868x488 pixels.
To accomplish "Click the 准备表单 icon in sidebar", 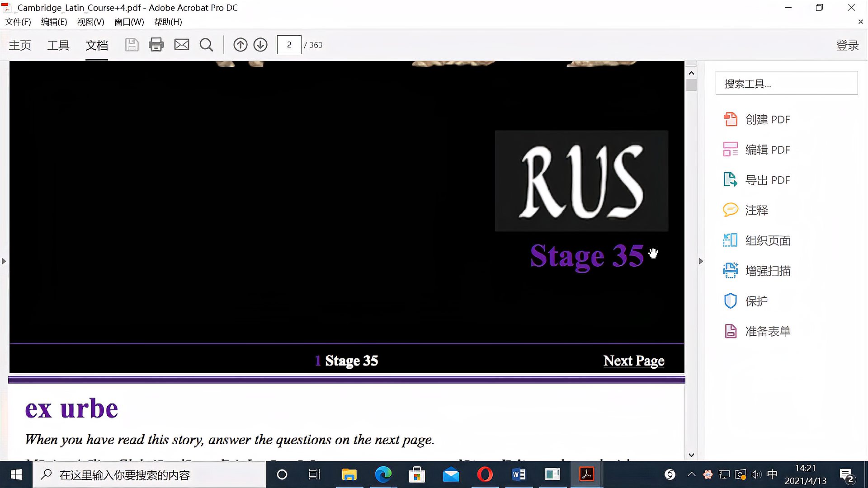I will coord(731,331).
